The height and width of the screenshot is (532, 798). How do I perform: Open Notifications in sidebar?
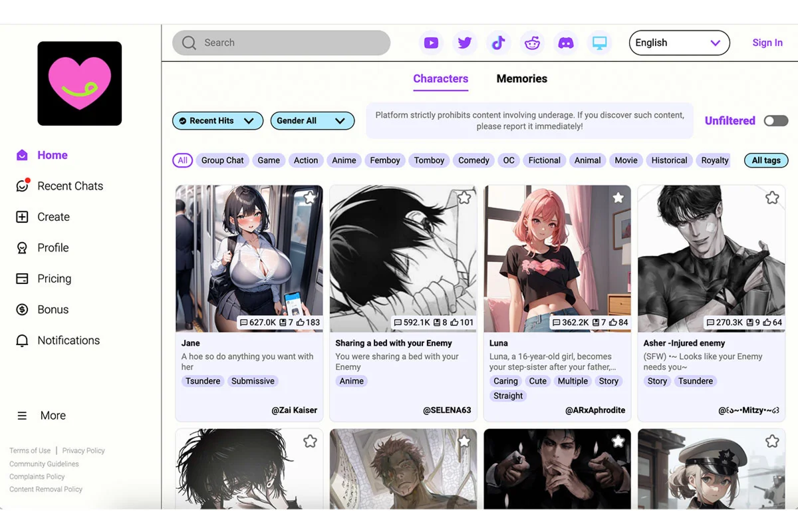tap(58, 340)
